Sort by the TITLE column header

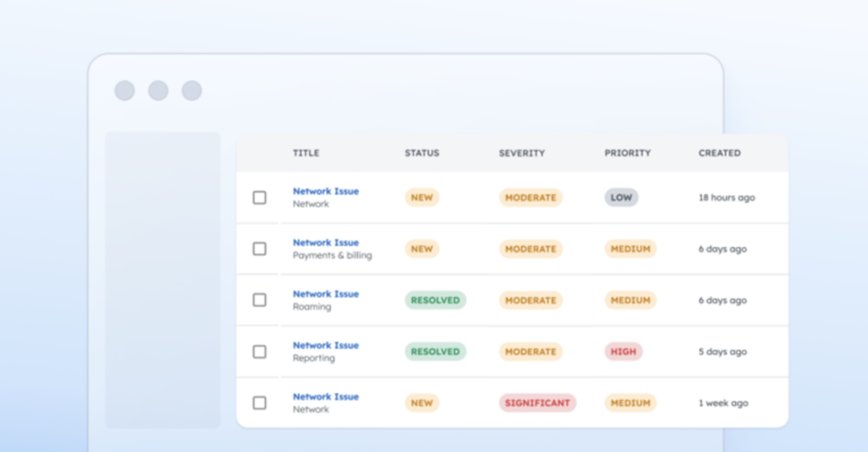(x=306, y=153)
